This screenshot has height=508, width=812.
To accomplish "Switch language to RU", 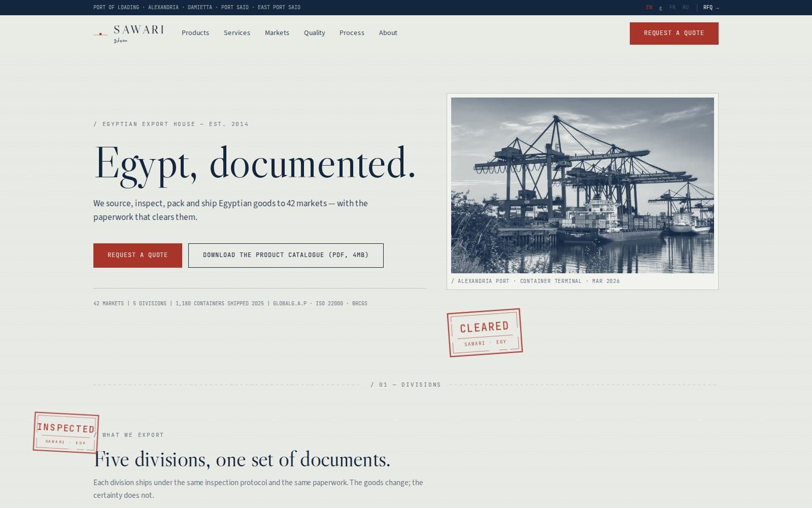I will [686, 8].
